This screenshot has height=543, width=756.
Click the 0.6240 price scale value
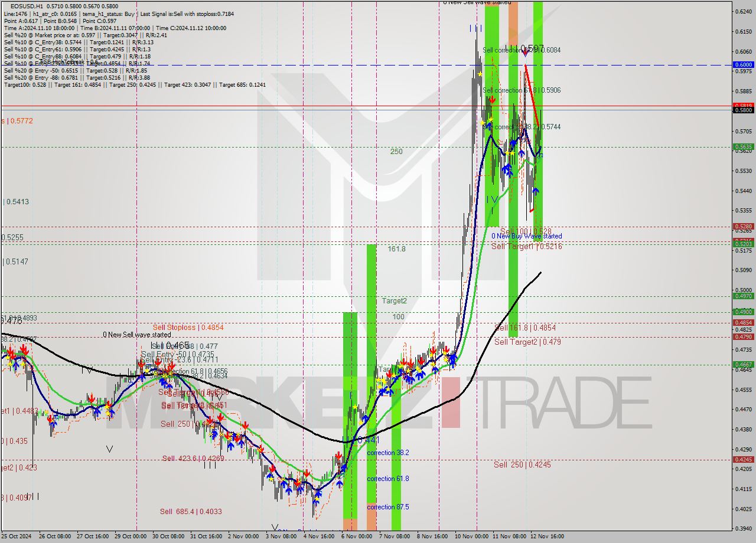tap(743, 12)
